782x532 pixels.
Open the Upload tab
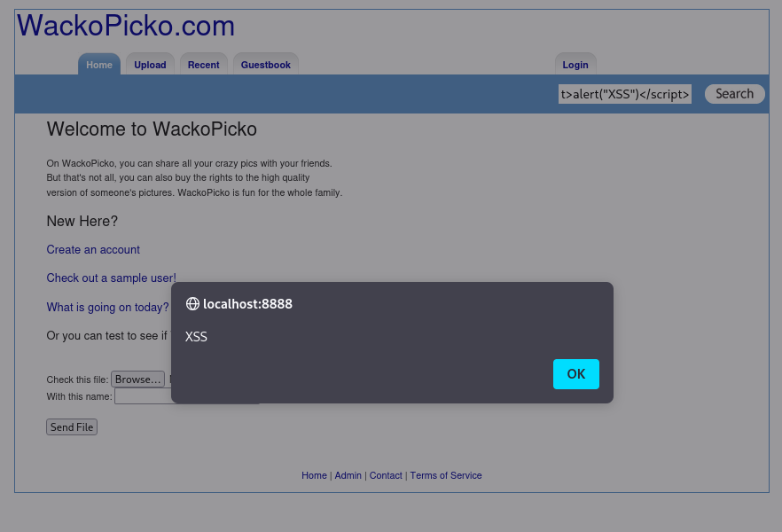[x=150, y=65]
